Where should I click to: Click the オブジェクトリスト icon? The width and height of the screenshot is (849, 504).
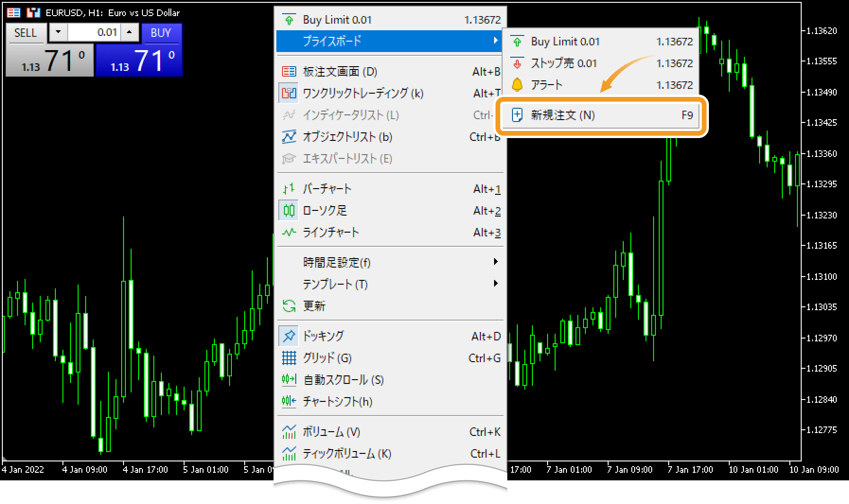click(x=289, y=137)
